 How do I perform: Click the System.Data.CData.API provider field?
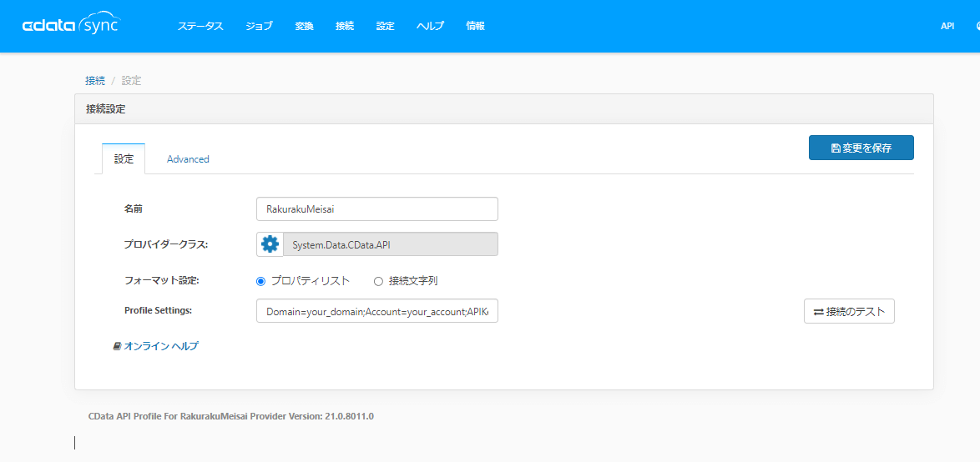click(x=391, y=244)
